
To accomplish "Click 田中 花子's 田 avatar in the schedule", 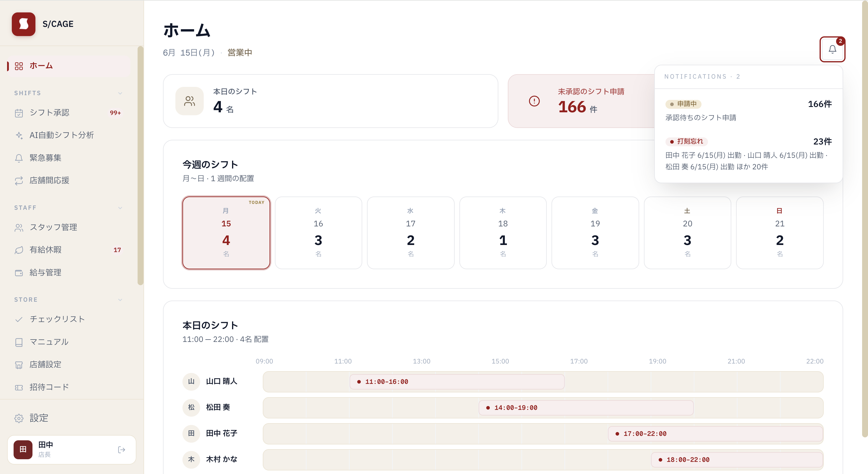I will (191, 434).
